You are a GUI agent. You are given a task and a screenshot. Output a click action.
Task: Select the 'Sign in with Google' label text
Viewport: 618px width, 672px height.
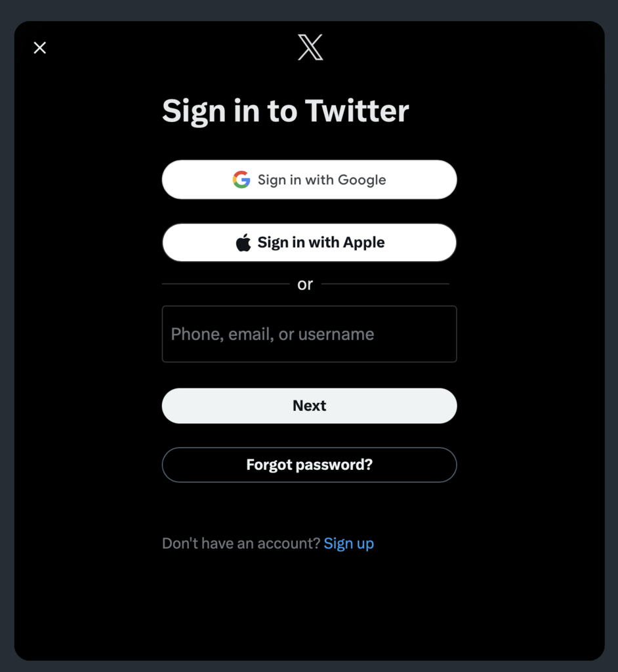[x=322, y=180]
